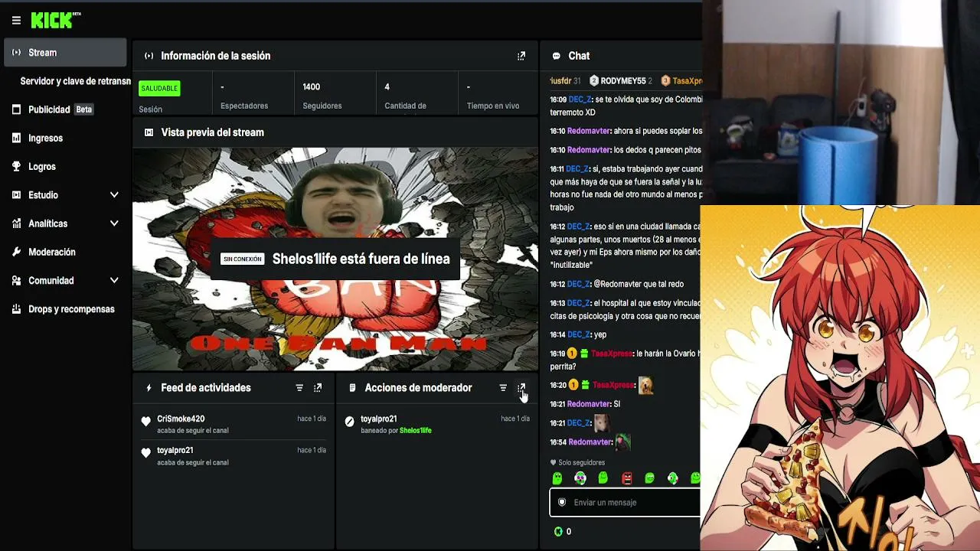Screen dimensions: 980x551
Task: Click the Vista previa del stream icon
Action: pos(149,132)
